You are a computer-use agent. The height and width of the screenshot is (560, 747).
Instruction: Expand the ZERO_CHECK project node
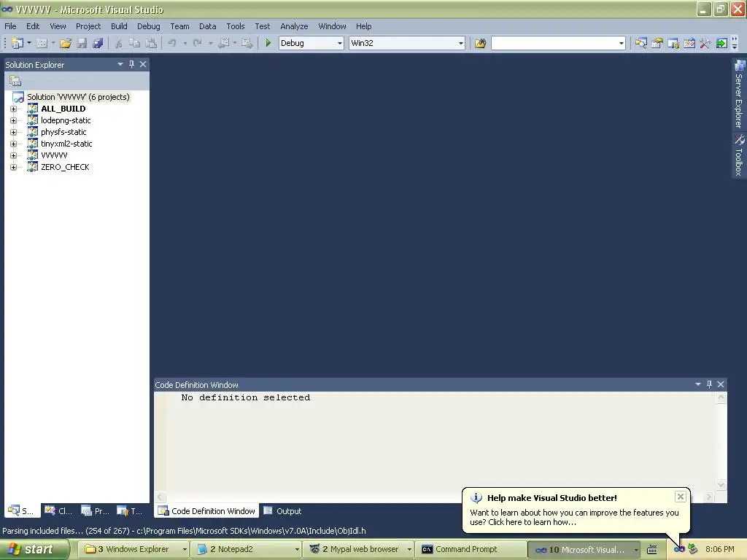pyautogui.click(x=13, y=167)
